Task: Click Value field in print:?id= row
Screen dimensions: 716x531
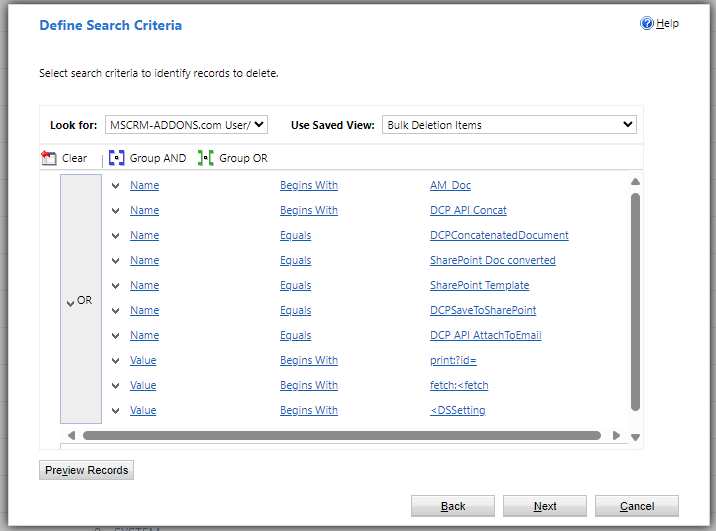Action: pos(143,360)
